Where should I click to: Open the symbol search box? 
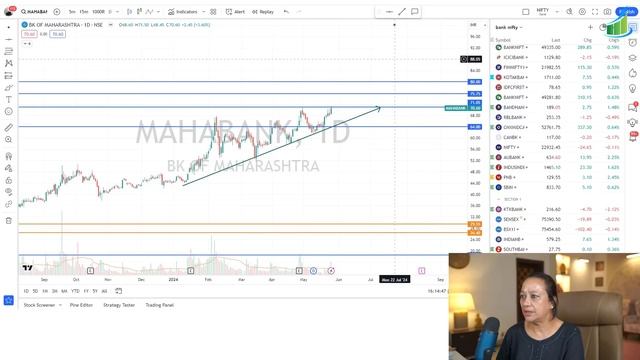(35, 12)
